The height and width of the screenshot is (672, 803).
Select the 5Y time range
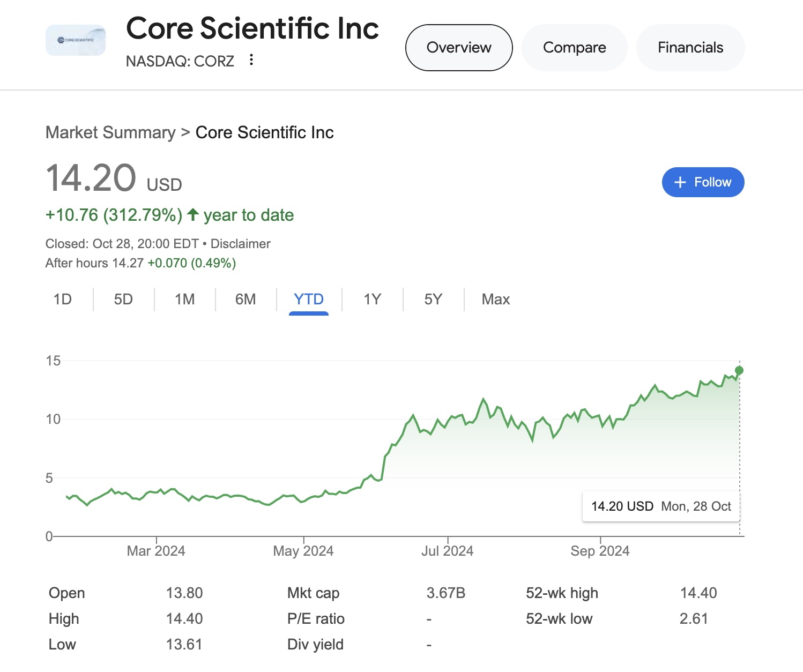click(x=433, y=299)
